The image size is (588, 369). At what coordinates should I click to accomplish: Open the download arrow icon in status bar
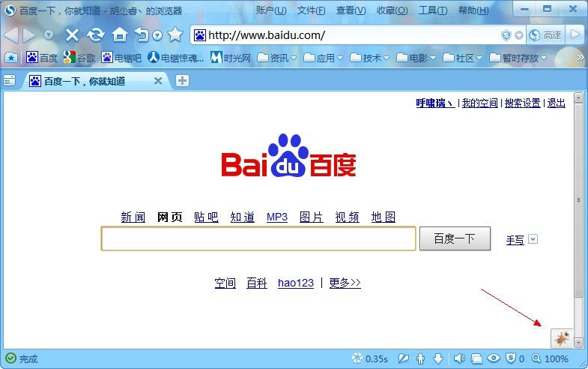pyautogui.click(x=438, y=359)
